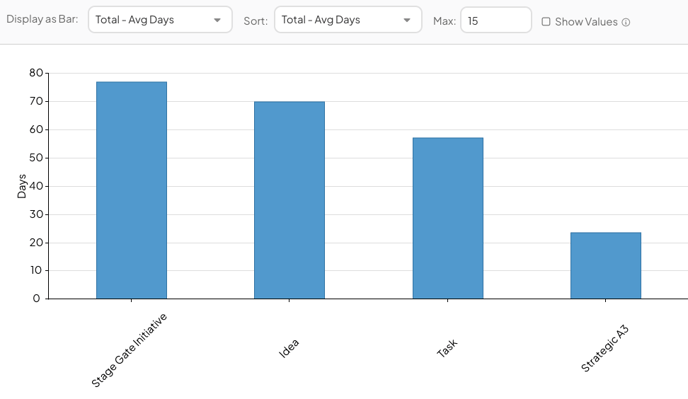Click the Max label next to input
The width and height of the screenshot is (688, 399).
[x=444, y=21]
